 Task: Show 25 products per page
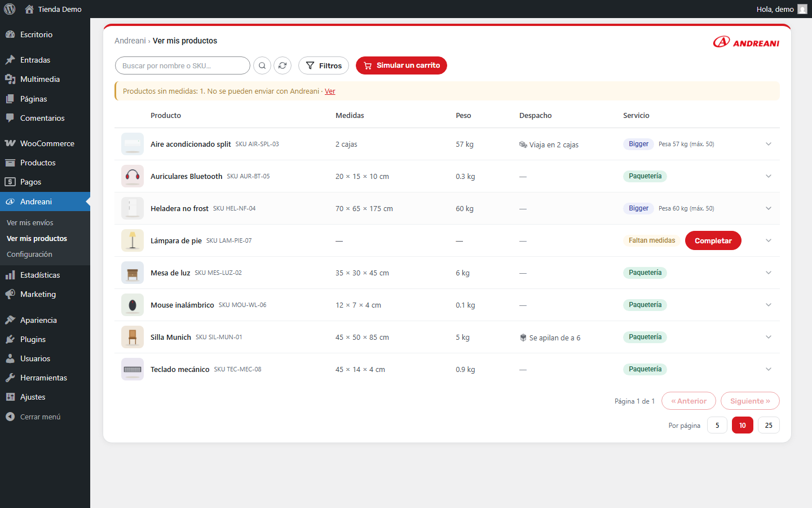click(769, 425)
